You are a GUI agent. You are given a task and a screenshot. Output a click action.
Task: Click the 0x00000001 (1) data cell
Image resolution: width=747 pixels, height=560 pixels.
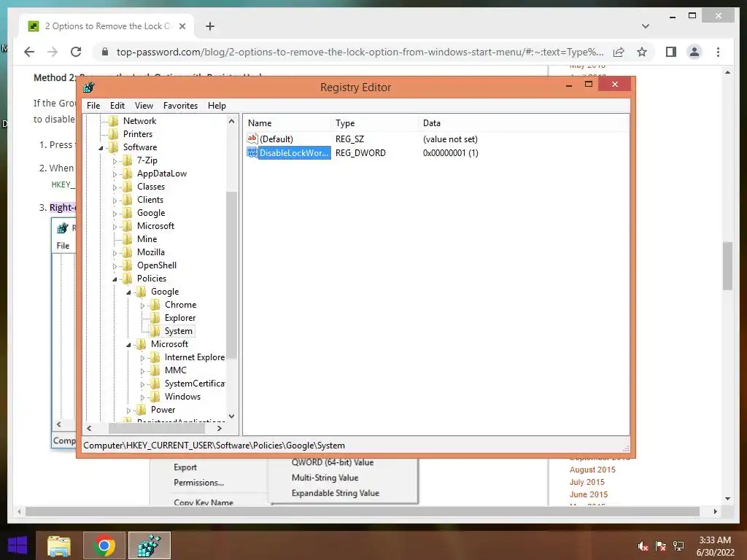point(450,153)
